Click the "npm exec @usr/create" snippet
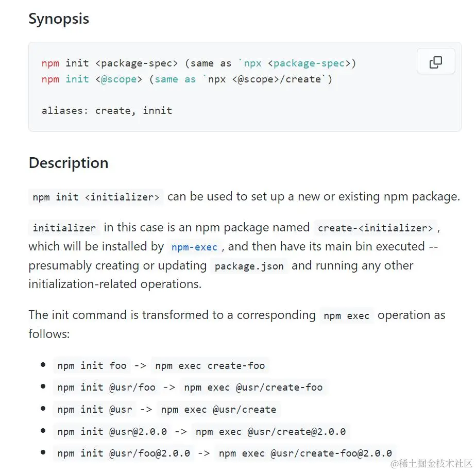The image size is (476, 472). tap(218, 410)
